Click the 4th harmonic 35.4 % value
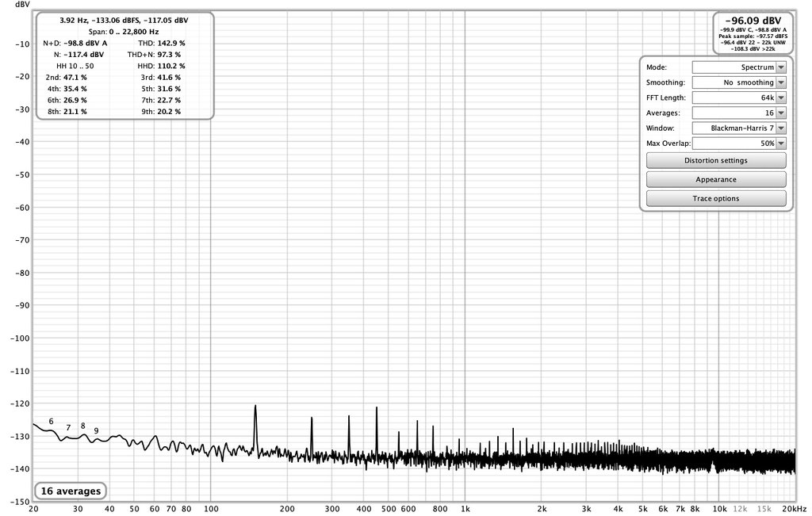The width and height of the screenshot is (812, 516). click(x=75, y=89)
